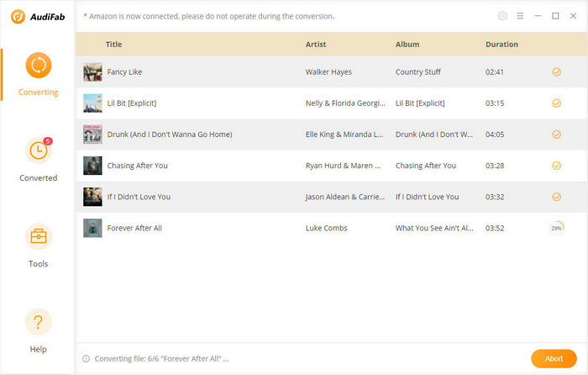Click the Fancy Like album thumbnail
588x375 pixels.
coord(92,72)
